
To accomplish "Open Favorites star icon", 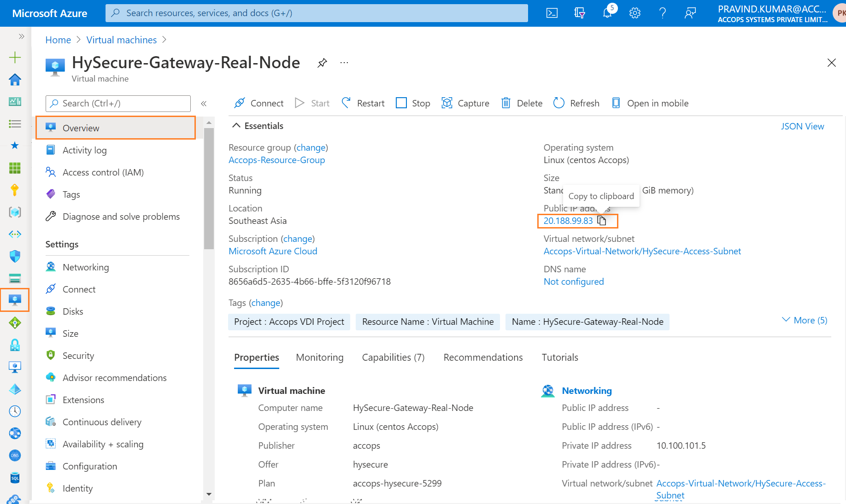I will pos(15,146).
